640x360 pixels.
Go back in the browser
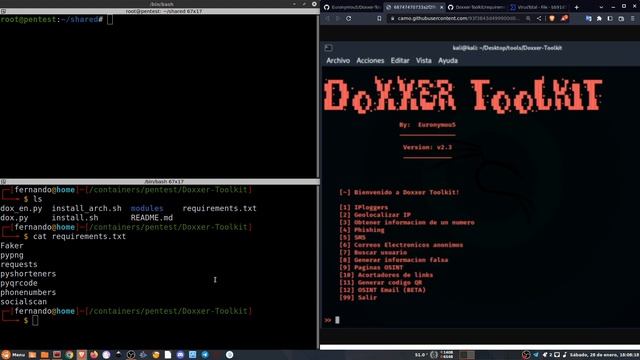[327, 18]
